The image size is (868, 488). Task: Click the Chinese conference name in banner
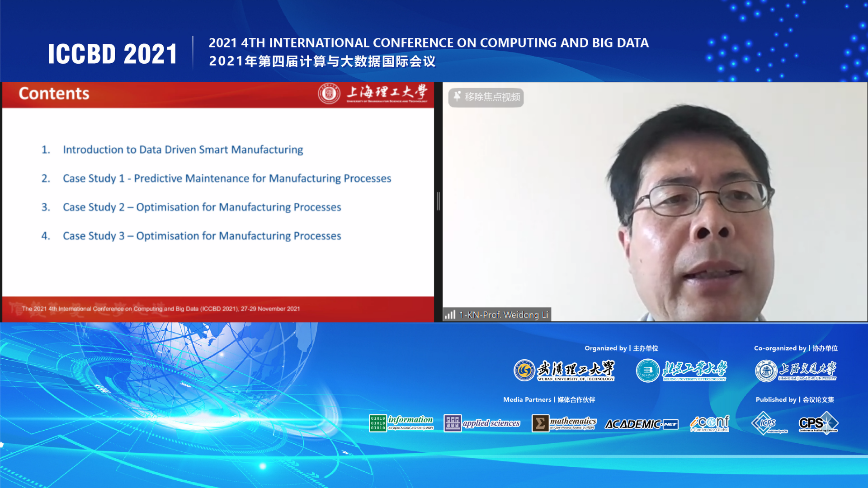[x=322, y=61]
